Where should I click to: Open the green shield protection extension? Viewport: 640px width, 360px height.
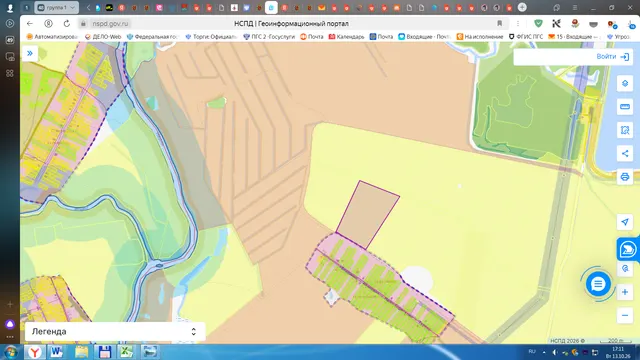pyautogui.click(x=538, y=24)
